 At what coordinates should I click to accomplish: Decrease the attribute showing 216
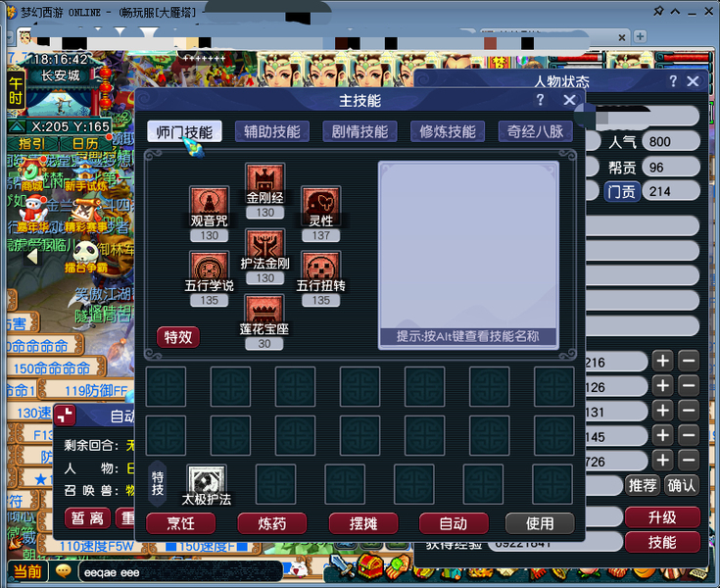(689, 361)
